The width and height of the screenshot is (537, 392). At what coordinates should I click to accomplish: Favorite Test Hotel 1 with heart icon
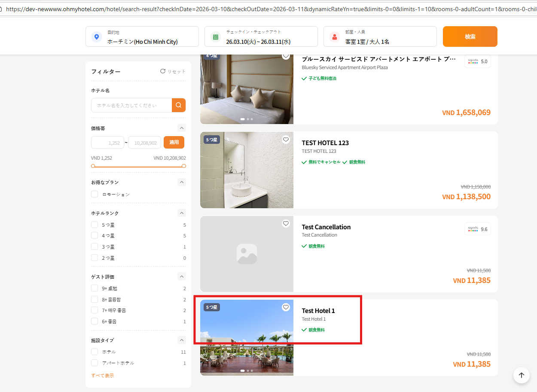pos(286,307)
